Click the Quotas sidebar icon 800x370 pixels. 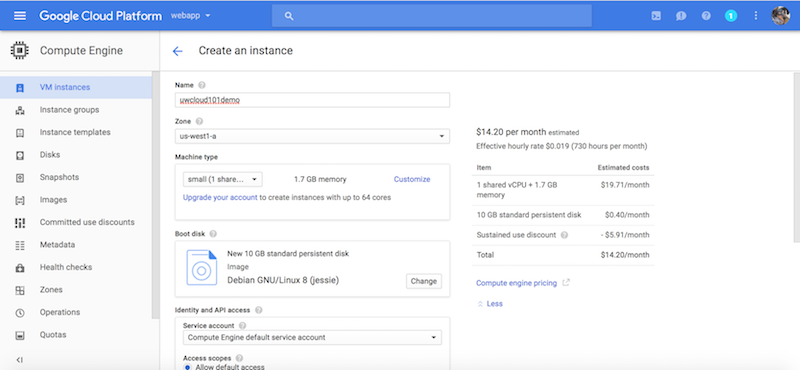pos(20,335)
